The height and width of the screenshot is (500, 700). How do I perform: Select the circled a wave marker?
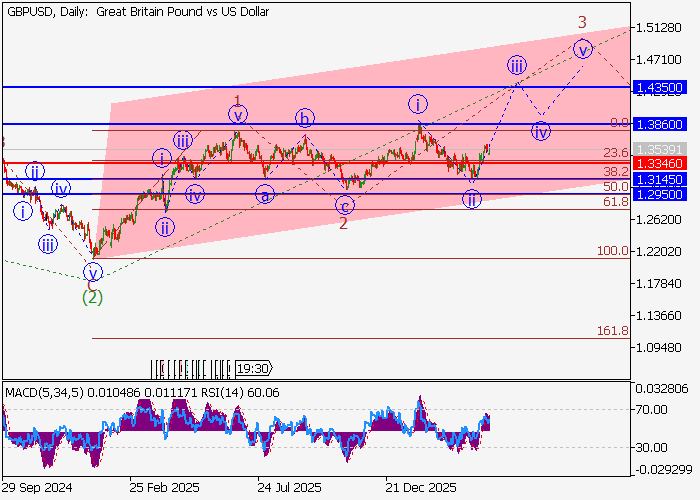pyautogui.click(x=264, y=194)
